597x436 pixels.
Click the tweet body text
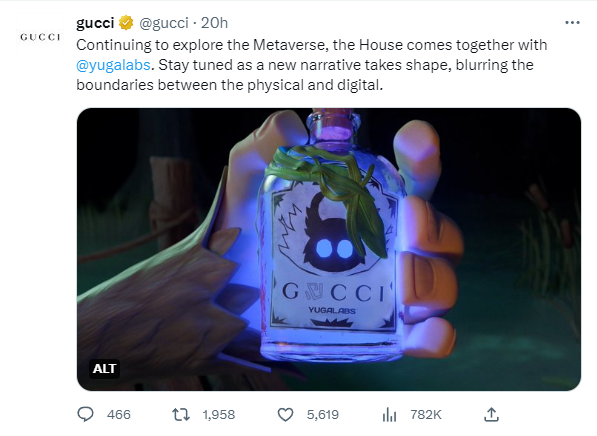point(311,65)
